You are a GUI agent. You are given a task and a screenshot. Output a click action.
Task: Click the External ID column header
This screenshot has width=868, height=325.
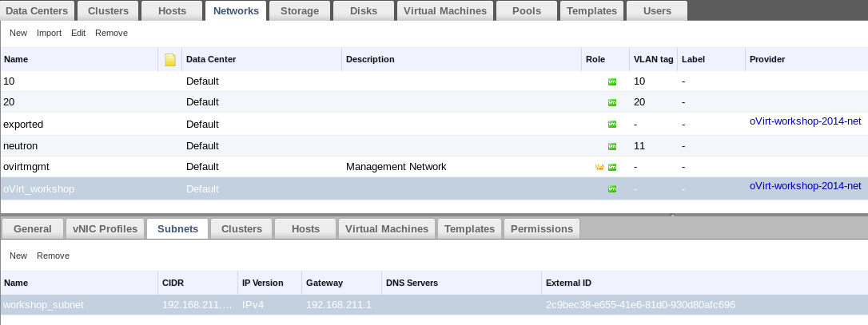(705, 283)
